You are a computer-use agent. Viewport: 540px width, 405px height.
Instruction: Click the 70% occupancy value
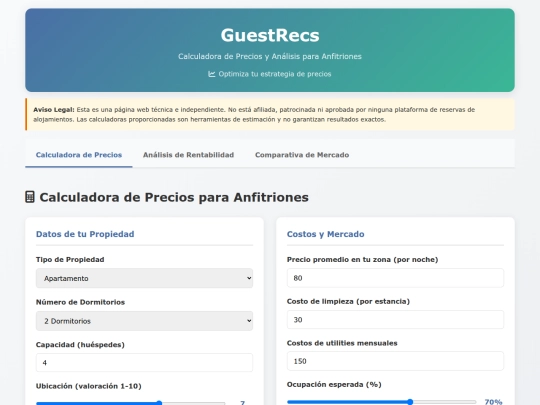pos(493,402)
